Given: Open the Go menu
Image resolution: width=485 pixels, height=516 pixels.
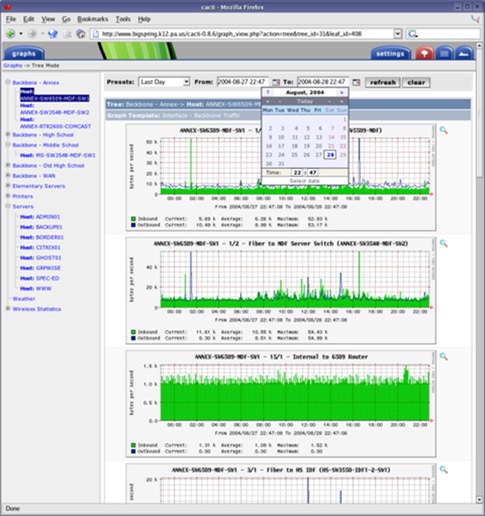Looking at the screenshot, I should [66, 19].
